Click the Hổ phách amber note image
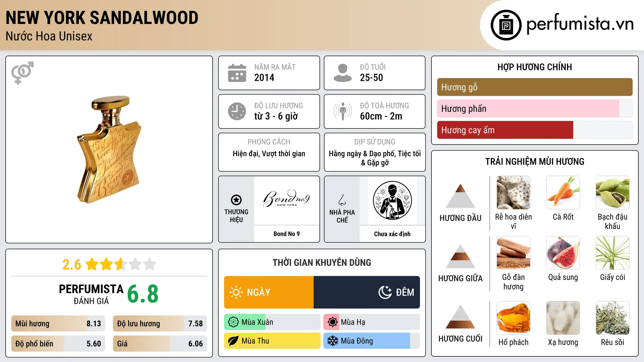 pos(513,318)
